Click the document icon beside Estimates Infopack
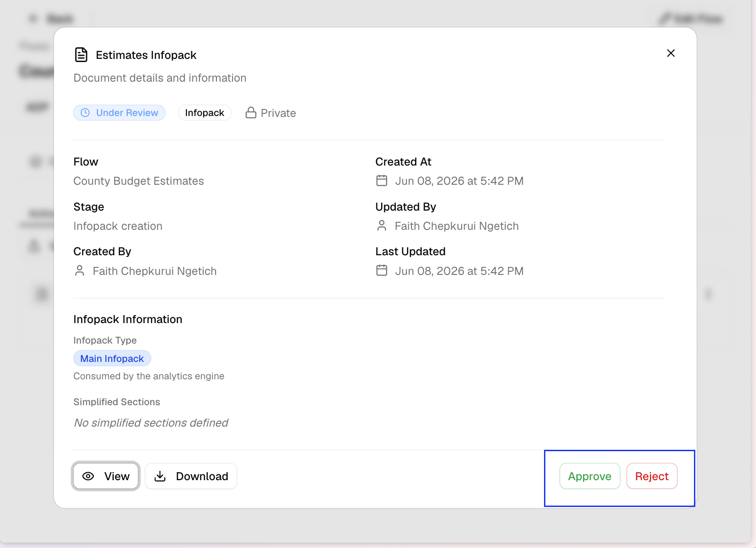 (81, 54)
